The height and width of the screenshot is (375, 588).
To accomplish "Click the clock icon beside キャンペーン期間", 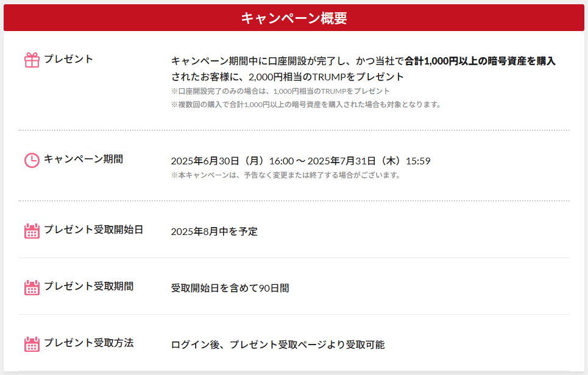I will (x=32, y=160).
